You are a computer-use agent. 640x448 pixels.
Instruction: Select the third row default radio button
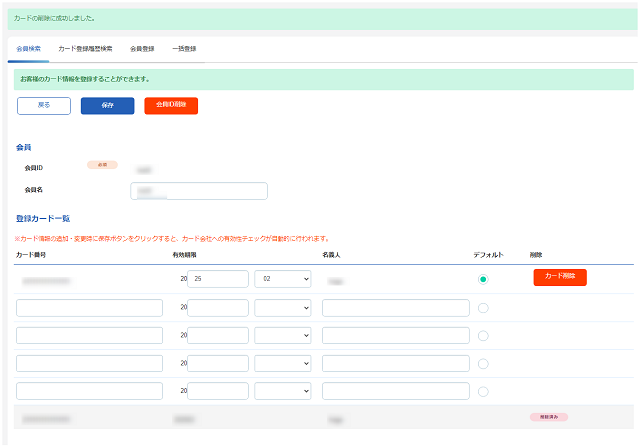483,336
